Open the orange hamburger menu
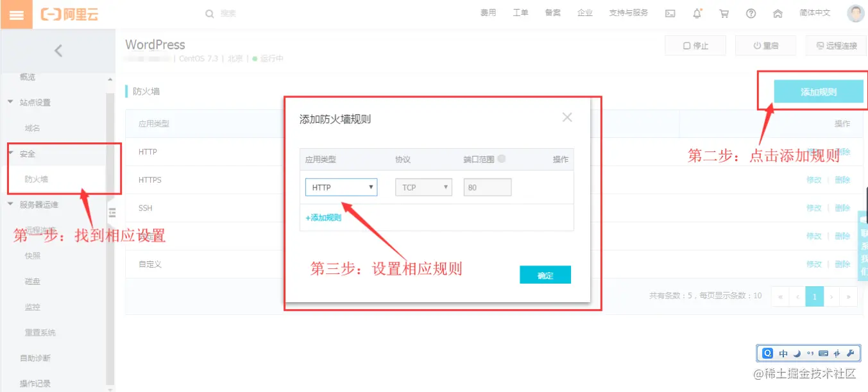 tap(17, 14)
